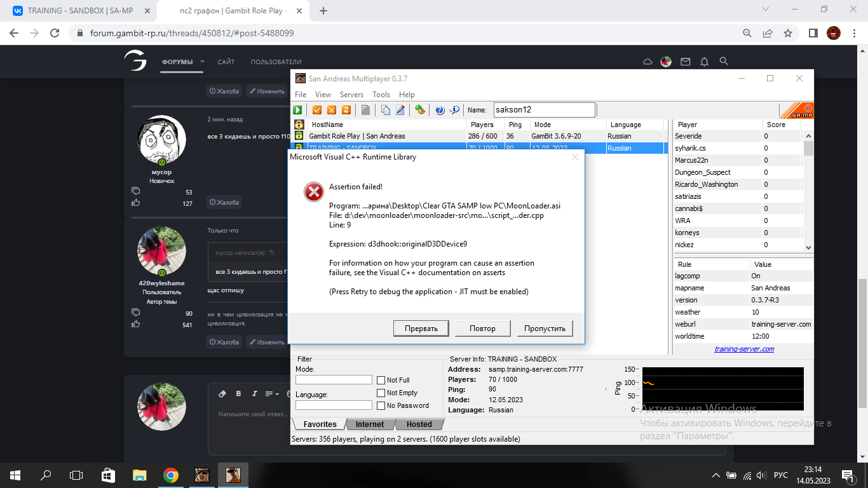868x488 pixels.
Task: Click the green Connect icon in SA-MP toolbar
Action: click(297, 110)
